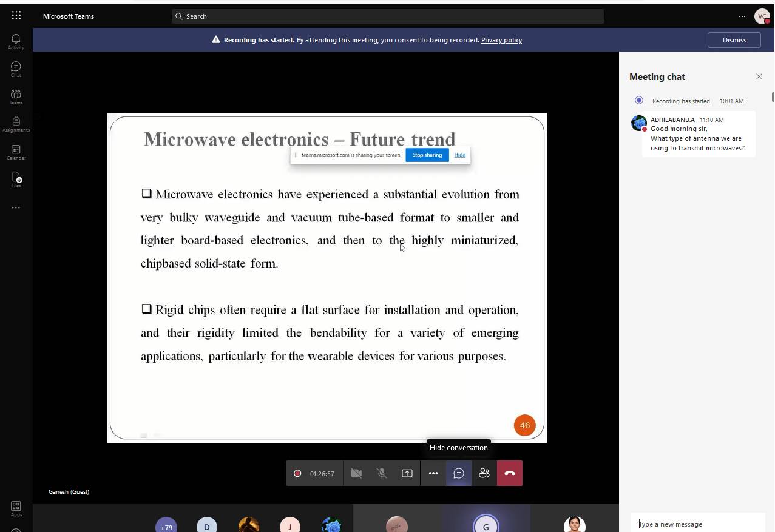Open settings and more menu in header
Screen dimensions: 775x532
tap(742, 16)
